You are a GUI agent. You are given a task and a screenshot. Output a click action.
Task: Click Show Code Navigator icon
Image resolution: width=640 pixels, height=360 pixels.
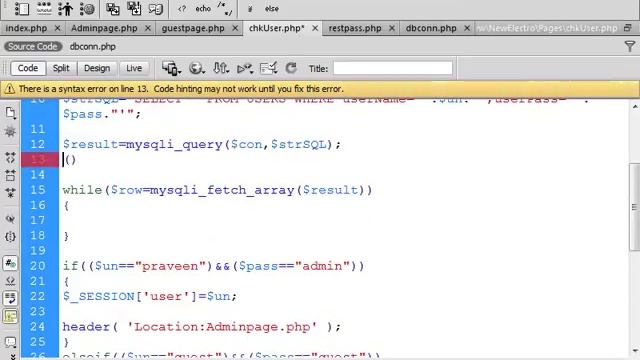pyautogui.click(x=10, y=131)
